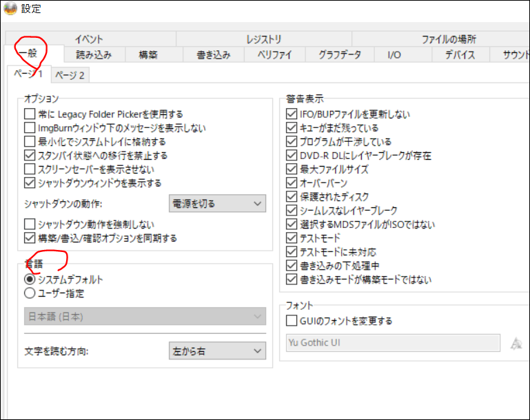The image size is (530, 420).
Task: Open the 文字を読む方向 dropdown (左から右)
Action: [x=217, y=351]
